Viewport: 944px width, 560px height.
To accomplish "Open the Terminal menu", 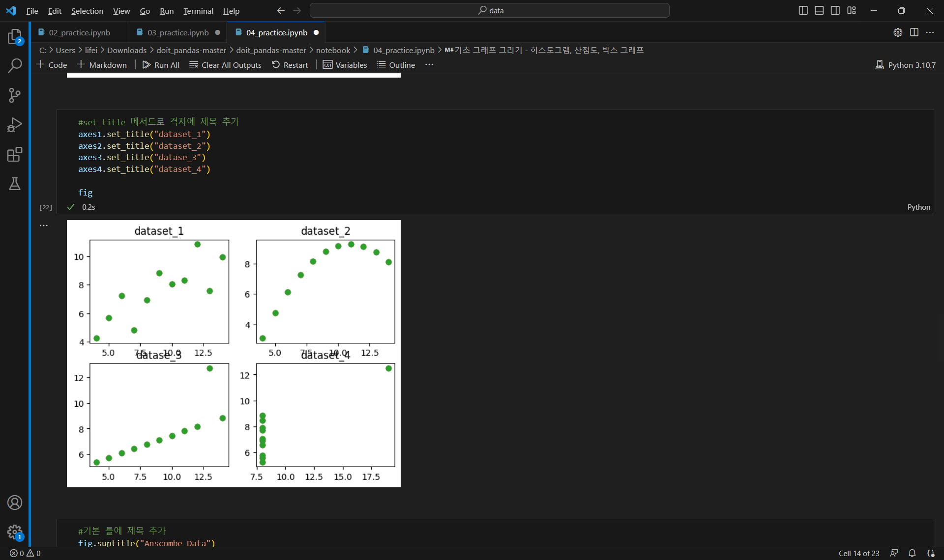I will point(198,11).
